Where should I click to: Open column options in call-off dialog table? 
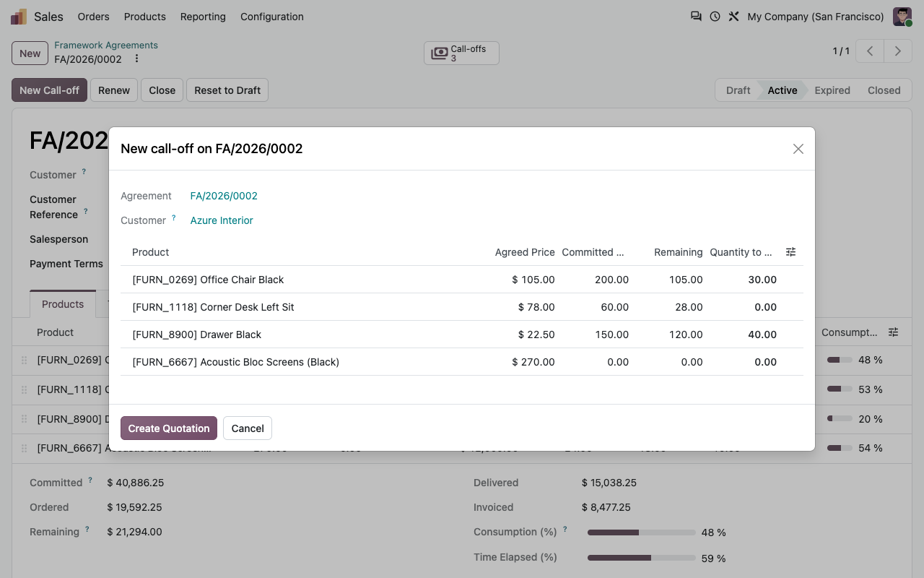791,252
